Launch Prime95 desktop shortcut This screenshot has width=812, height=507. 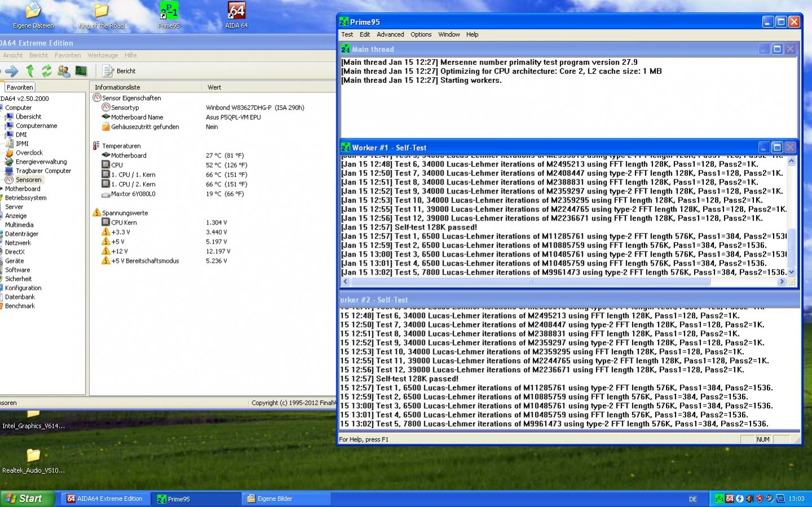tap(169, 16)
